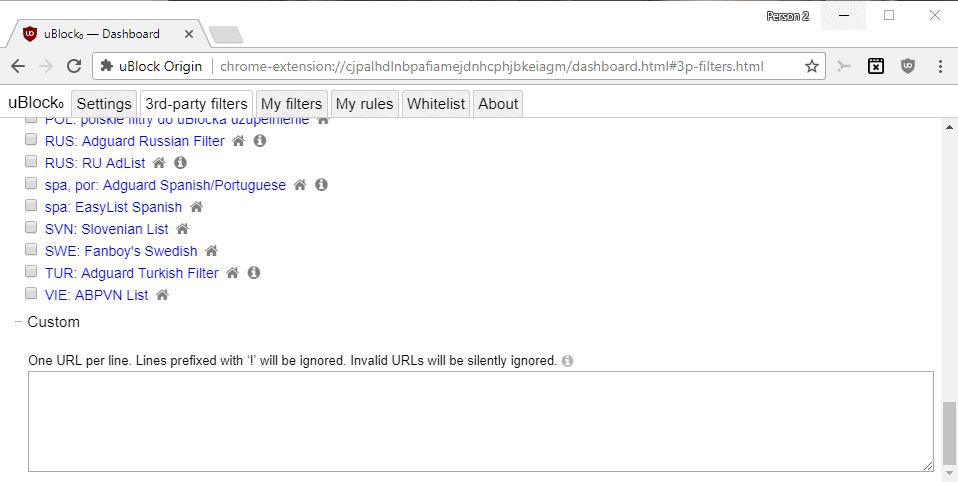
Task: Tick the SVN: Slovenian List checkbox
Action: (x=31, y=227)
